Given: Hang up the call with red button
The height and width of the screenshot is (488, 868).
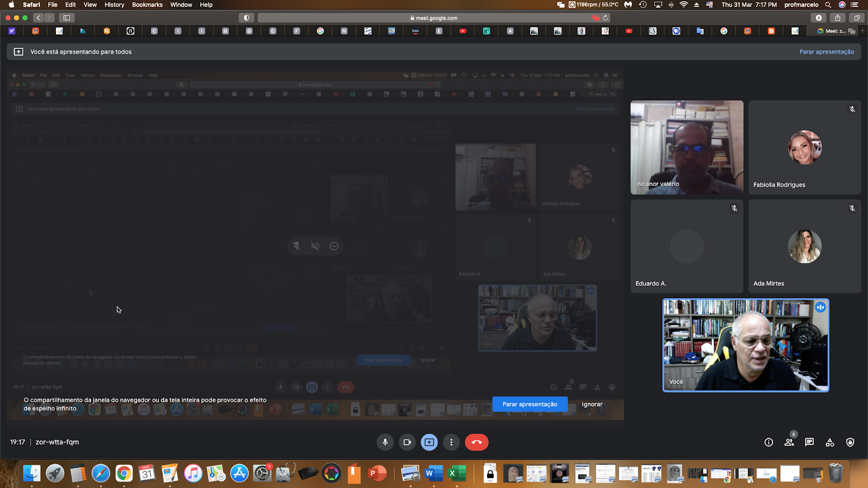Looking at the screenshot, I should coord(477,442).
